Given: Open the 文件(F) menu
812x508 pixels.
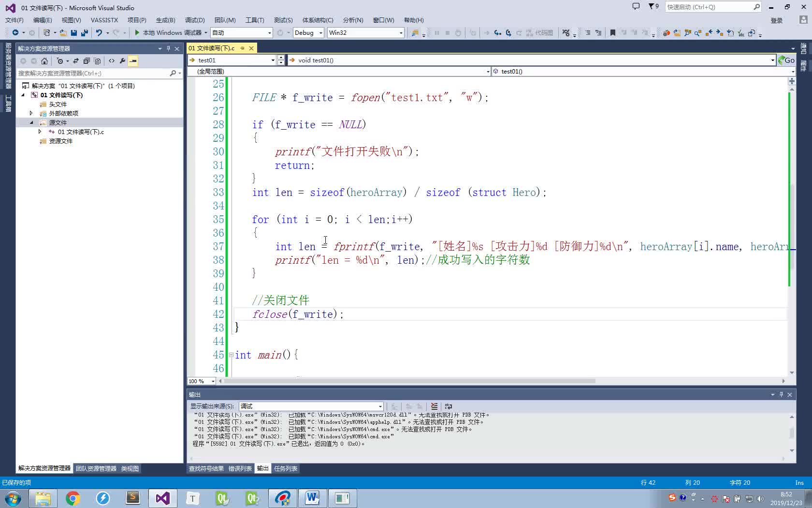Looking at the screenshot, I should click(14, 20).
